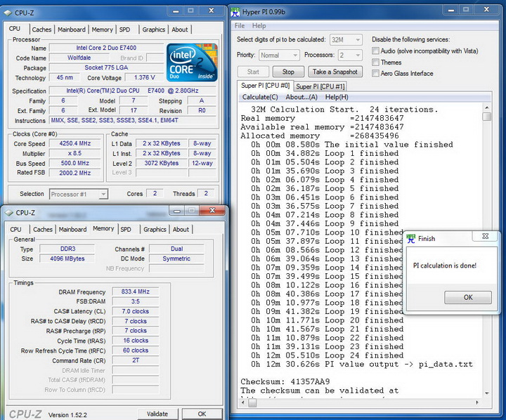Close the Finish dialog with X
This screenshot has width=506, height=420.
point(485,236)
